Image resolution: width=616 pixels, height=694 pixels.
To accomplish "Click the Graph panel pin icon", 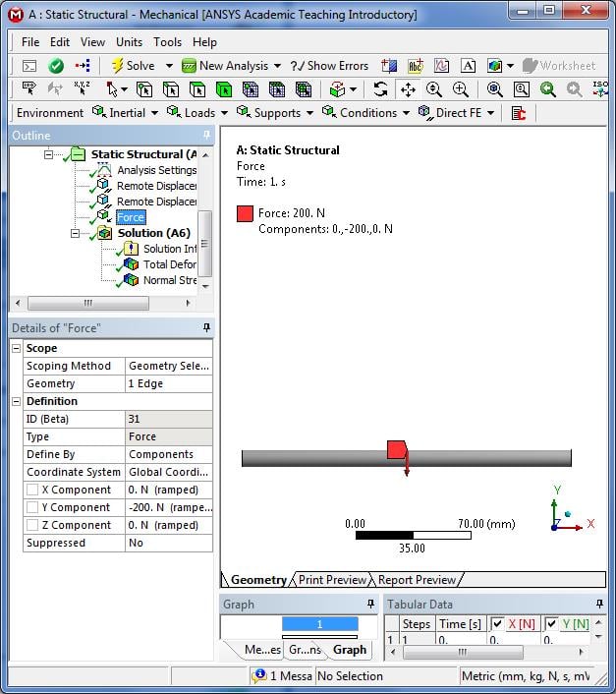I will click(x=370, y=604).
